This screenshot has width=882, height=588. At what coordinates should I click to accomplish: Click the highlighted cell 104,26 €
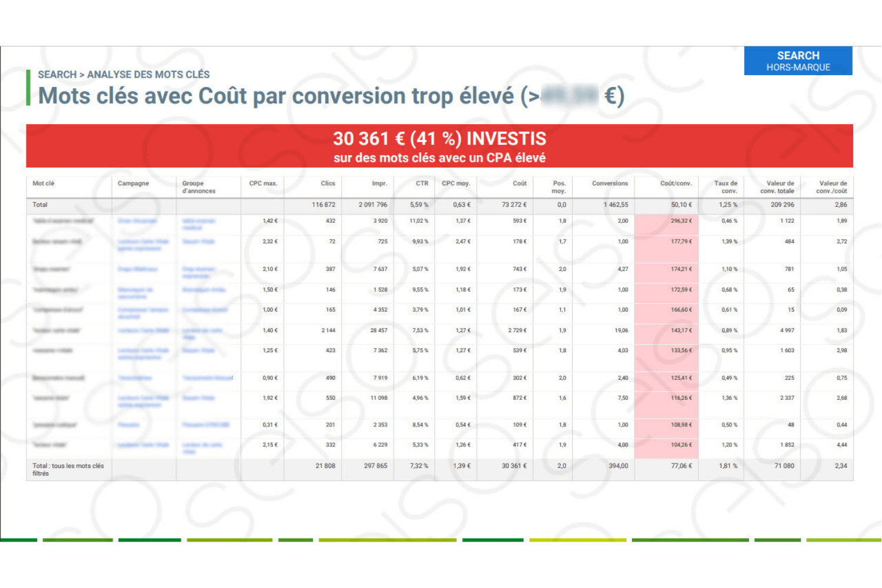[667, 449]
